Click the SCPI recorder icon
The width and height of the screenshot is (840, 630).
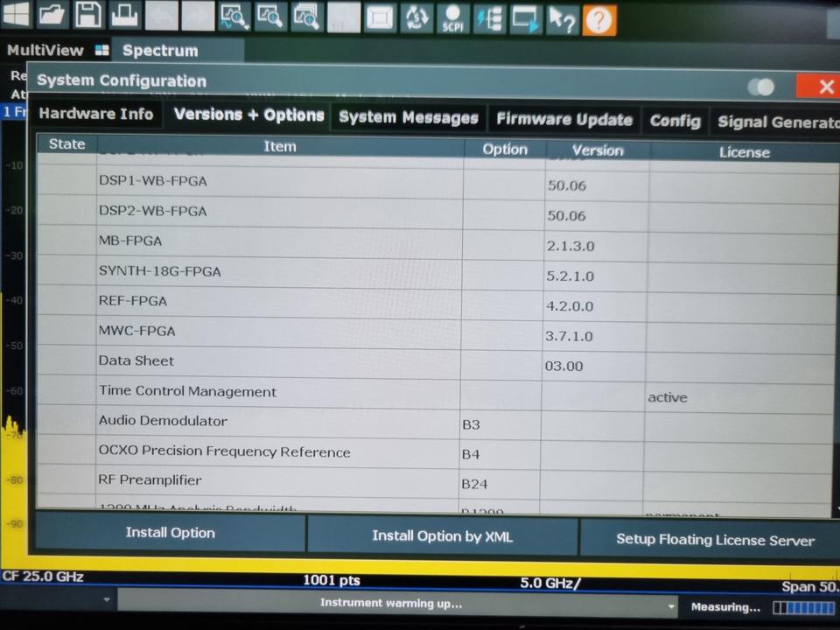click(x=452, y=20)
